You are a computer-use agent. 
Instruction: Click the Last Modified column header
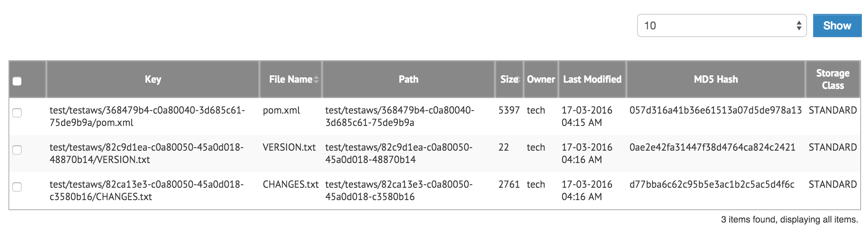coord(592,79)
